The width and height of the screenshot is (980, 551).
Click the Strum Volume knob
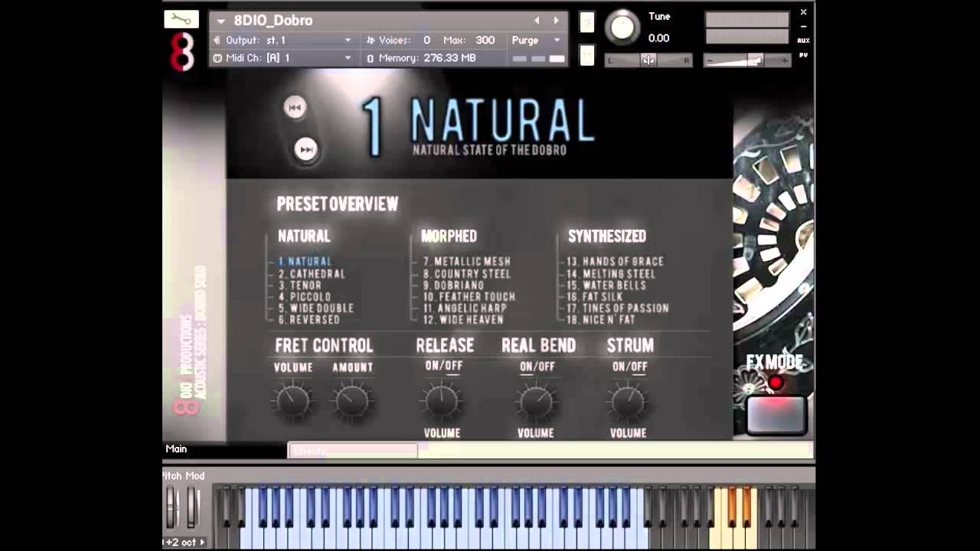tap(628, 403)
